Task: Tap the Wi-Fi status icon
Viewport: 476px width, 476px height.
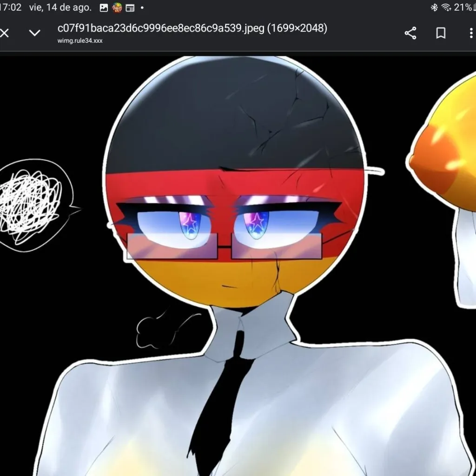Action: pyautogui.click(x=446, y=7)
